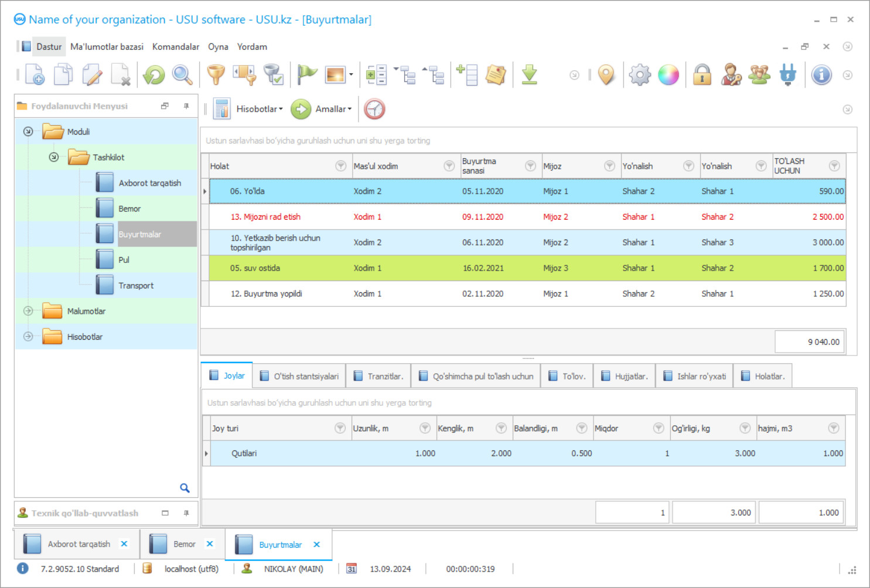Select Pul in module tree
The width and height of the screenshot is (870, 588).
pyautogui.click(x=124, y=259)
